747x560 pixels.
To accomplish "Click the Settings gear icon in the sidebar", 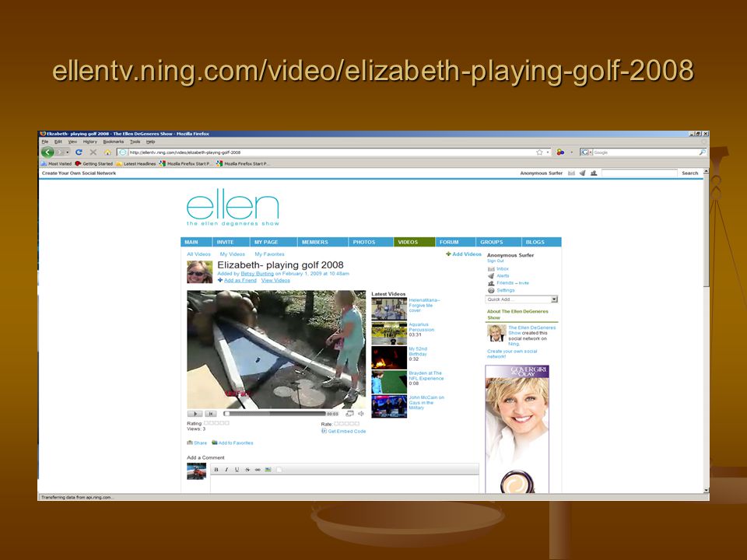I will pos(491,290).
